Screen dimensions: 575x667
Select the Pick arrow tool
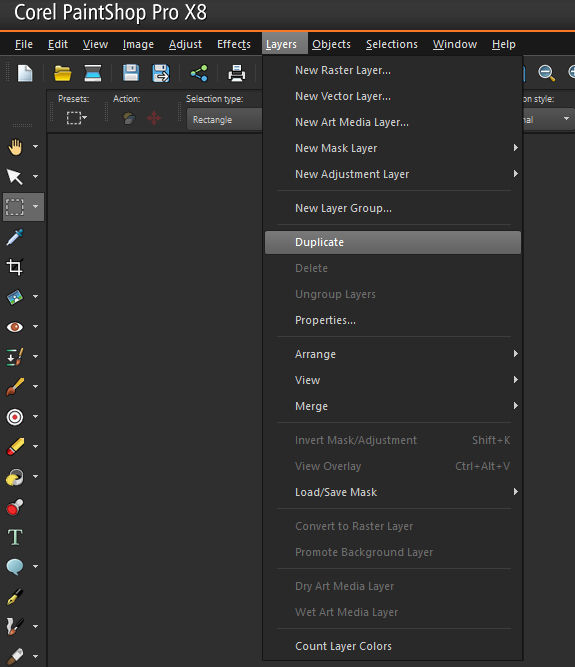pos(15,177)
